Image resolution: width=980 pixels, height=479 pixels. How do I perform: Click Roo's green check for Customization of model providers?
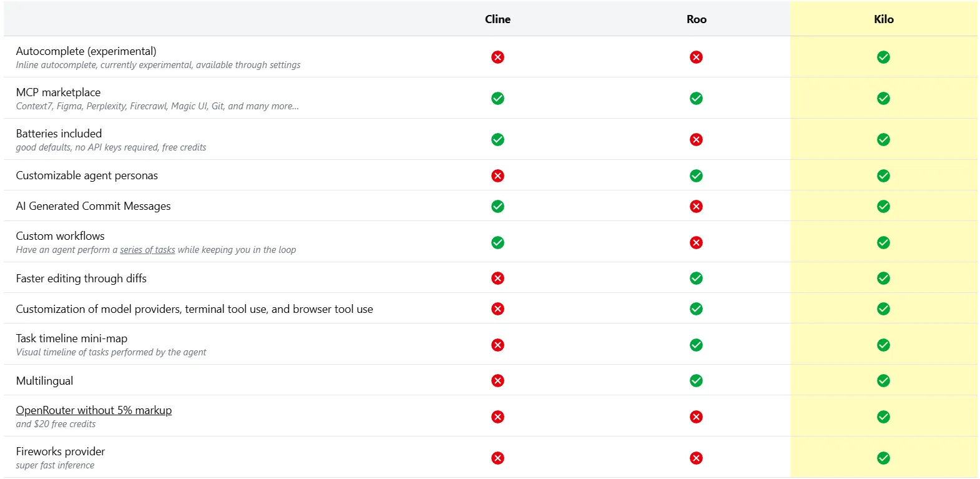(x=696, y=309)
